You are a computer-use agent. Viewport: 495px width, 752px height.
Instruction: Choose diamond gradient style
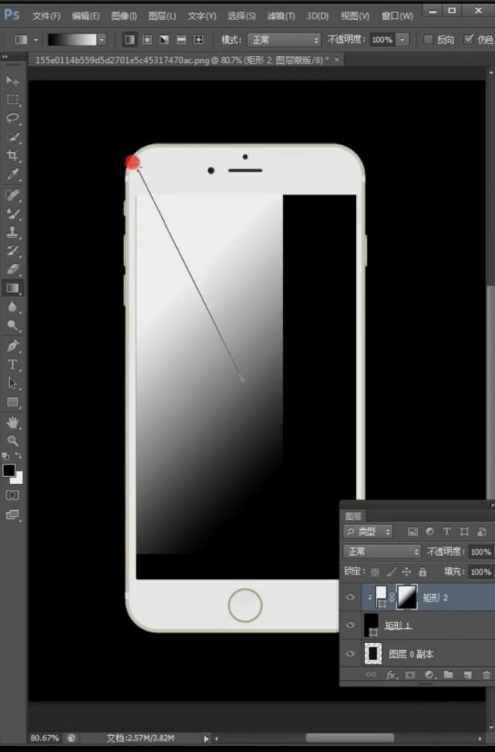[199, 40]
